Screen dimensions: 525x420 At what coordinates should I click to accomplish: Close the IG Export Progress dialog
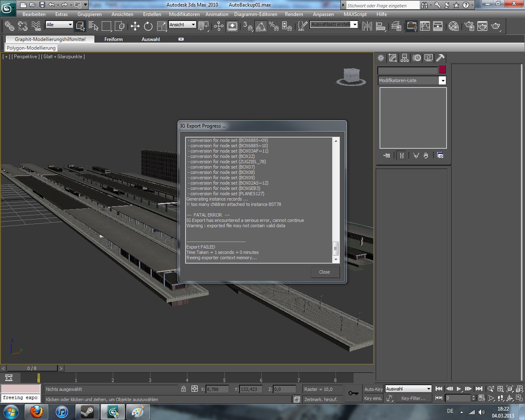(324, 272)
